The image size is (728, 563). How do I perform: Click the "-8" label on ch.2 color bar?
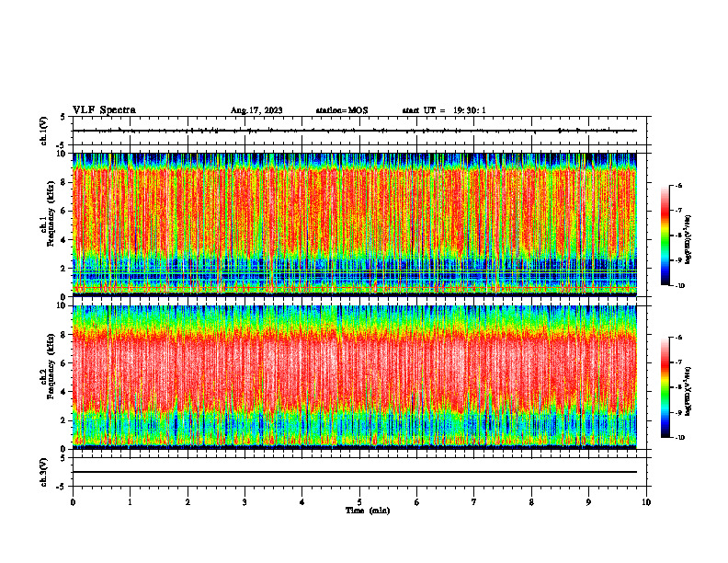[678, 387]
